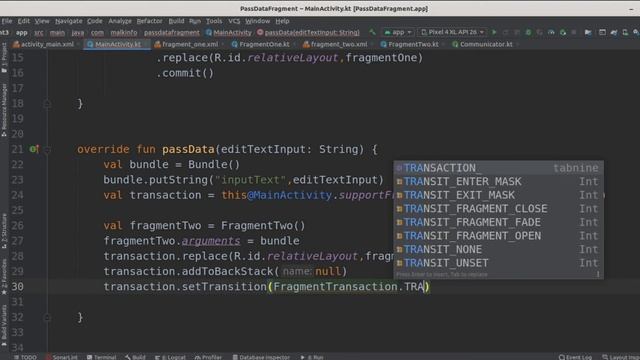Click the override gutter icon on line 21
Image resolution: width=640 pixels, height=360 pixels.
tap(34, 149)
